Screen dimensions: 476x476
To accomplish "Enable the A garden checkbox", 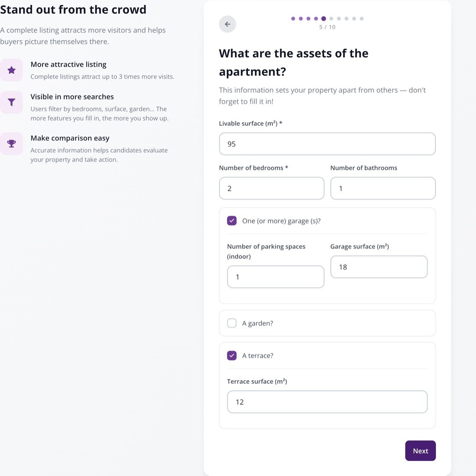I will 232,323.
